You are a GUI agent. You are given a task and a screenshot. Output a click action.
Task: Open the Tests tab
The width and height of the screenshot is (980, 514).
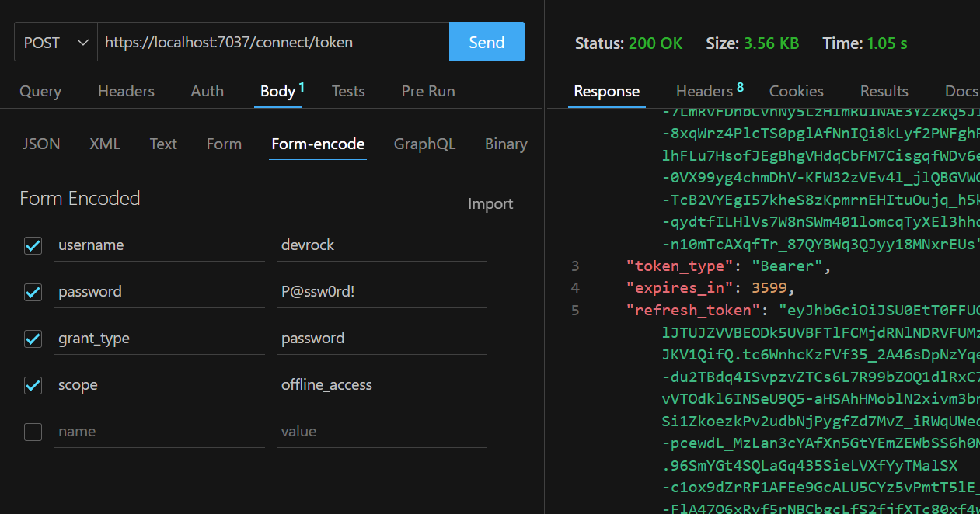pyautogui.click(x=348, y=91)
